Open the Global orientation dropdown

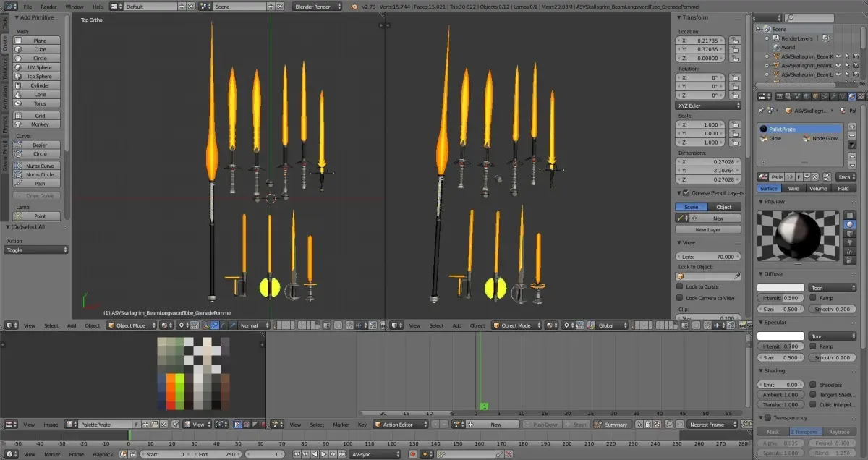coord(613,325)
